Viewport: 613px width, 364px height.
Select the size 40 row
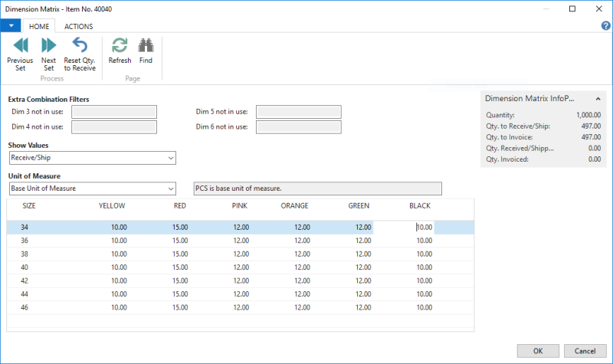coord(241,267)
